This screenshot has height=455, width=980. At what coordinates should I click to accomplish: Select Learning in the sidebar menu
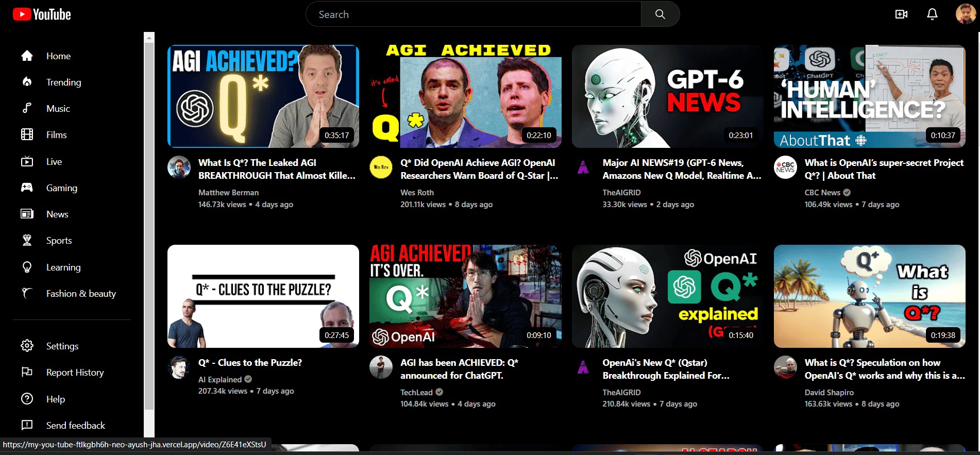click(x=63, y=267)
